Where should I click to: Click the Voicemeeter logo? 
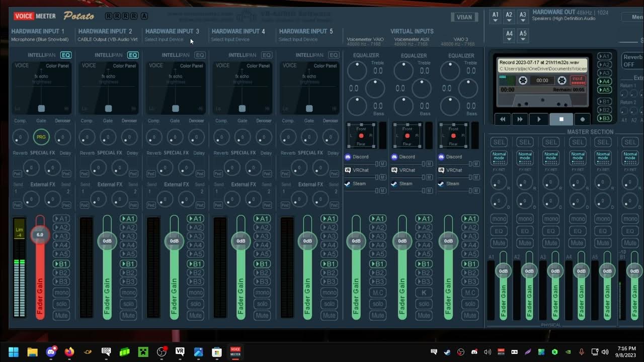35,16
